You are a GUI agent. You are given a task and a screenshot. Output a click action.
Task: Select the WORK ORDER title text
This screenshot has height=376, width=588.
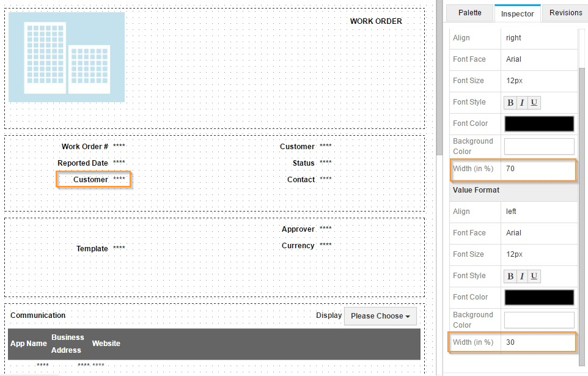pos(375,21)
